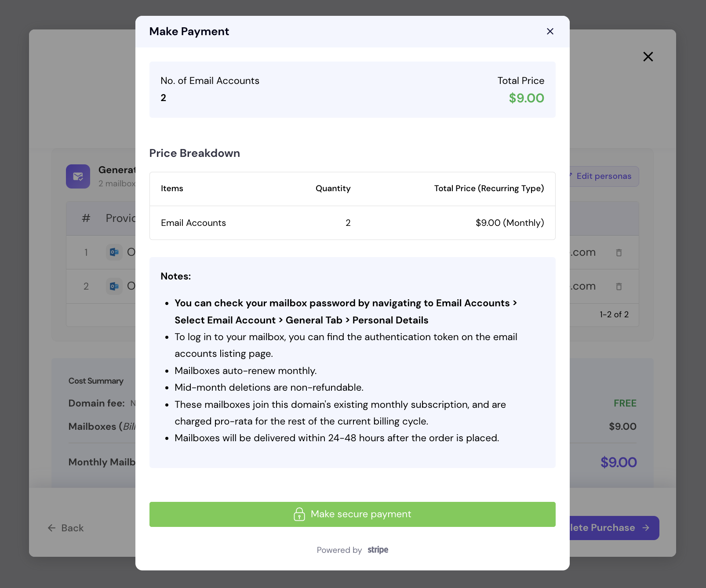Screen dimensions: 706x588
Task: Close the background purchase window
Action: tap(648, 57)
